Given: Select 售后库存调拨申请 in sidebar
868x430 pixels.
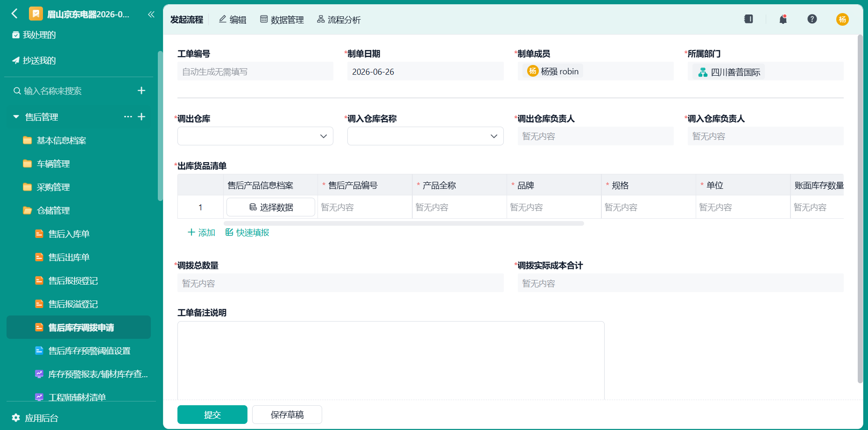Looking at the screenshot, I should coord(78,327).
